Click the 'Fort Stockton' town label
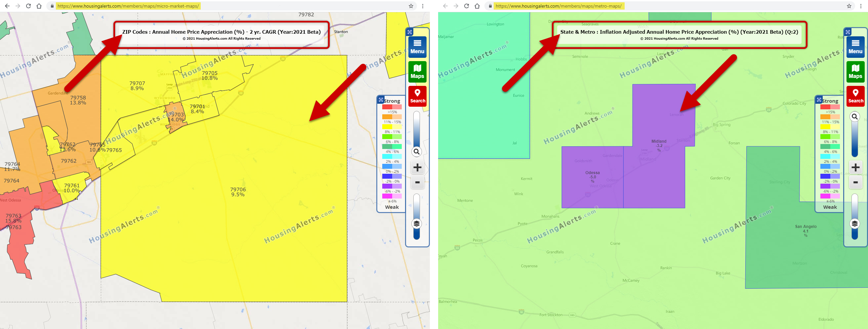This screenshot has width=868, height=329. coord(551,315)
